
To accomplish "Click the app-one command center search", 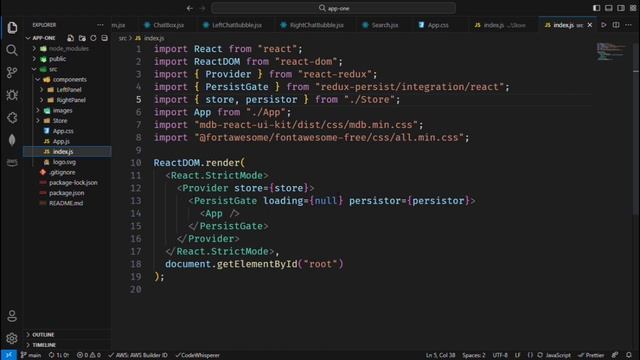I will click(x=333, y=8).
